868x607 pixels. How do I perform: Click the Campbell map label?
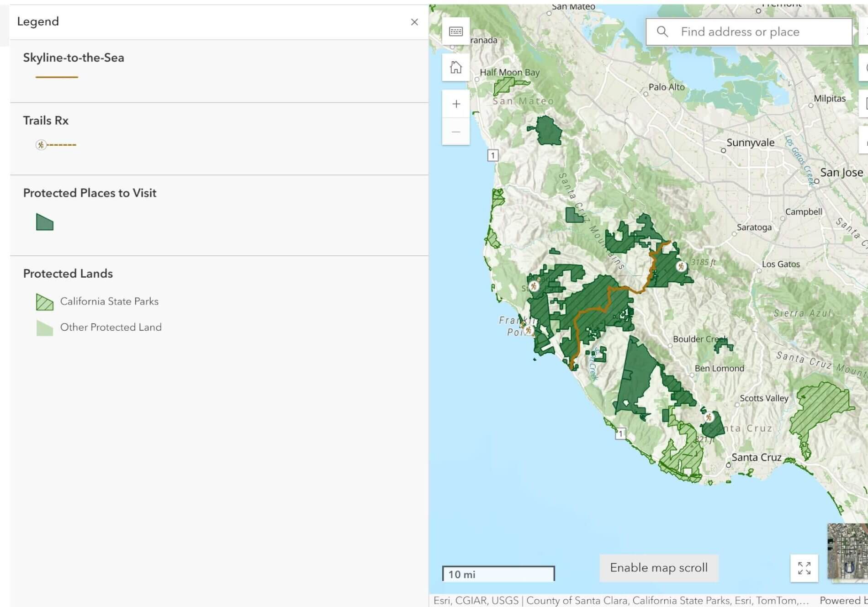click(804, 211)
